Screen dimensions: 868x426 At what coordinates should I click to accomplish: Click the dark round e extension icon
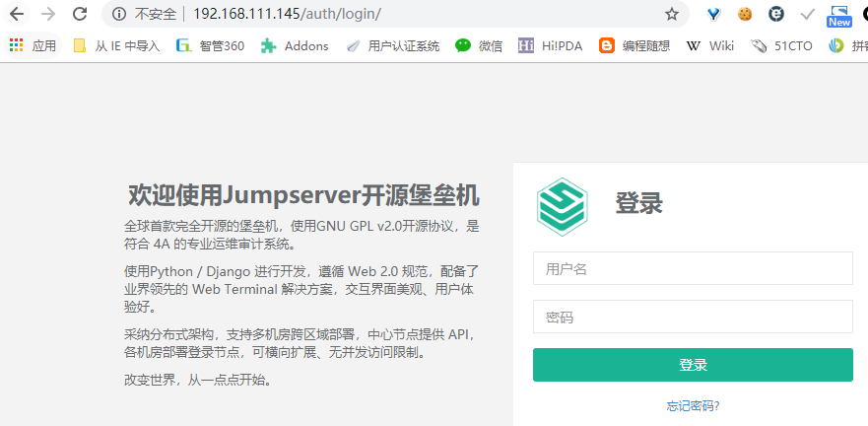pyautogui.click(x=776, y=15)
